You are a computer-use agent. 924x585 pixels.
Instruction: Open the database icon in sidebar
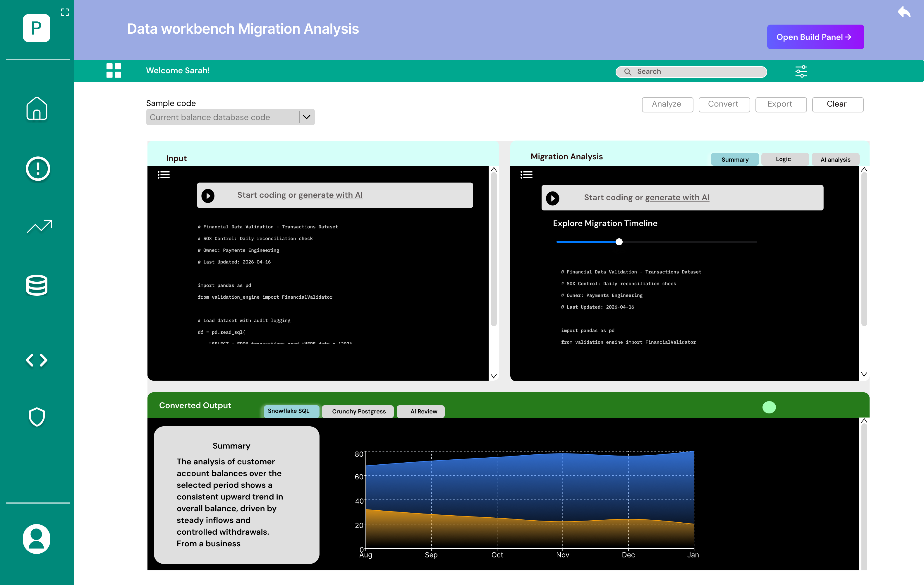click(37, 285)
